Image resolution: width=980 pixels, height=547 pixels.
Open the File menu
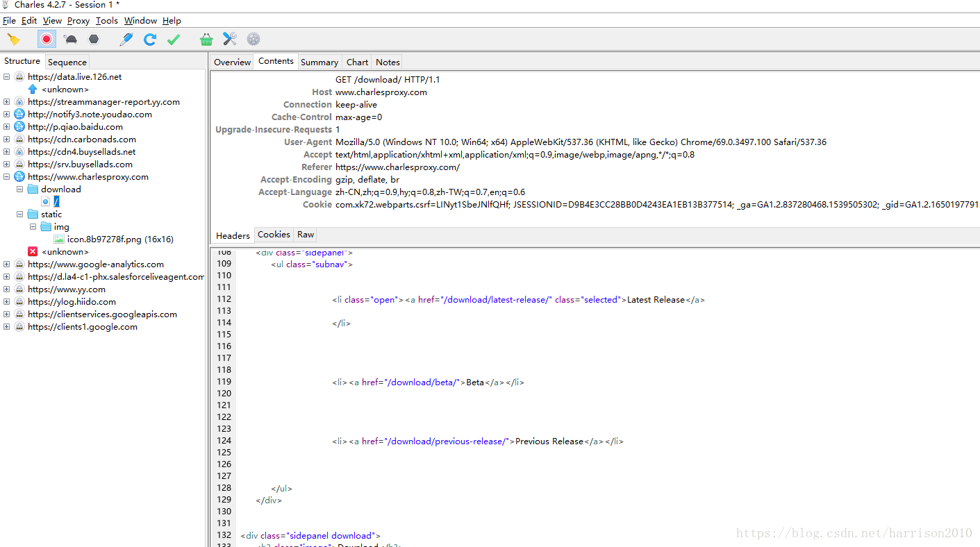point(9,21)
